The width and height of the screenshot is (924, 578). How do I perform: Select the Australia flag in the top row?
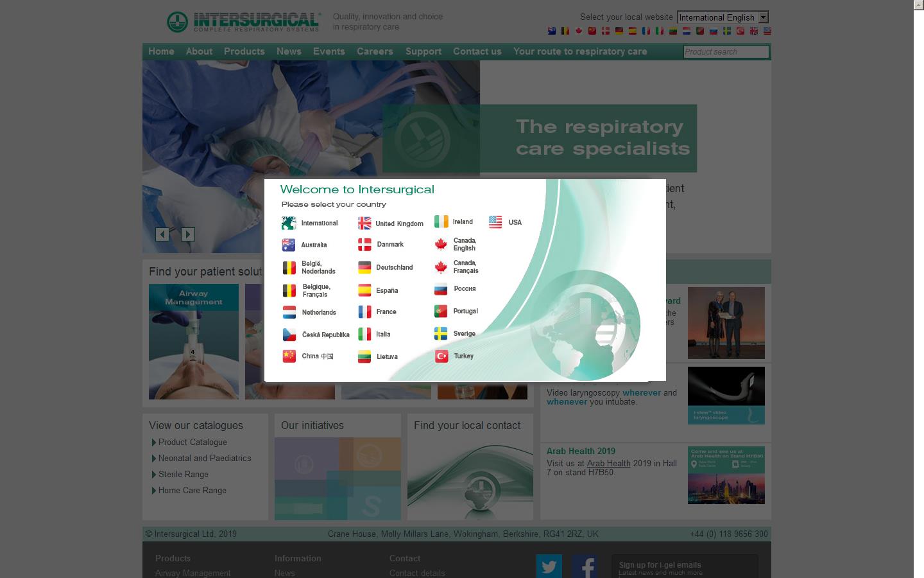point(290,245)
